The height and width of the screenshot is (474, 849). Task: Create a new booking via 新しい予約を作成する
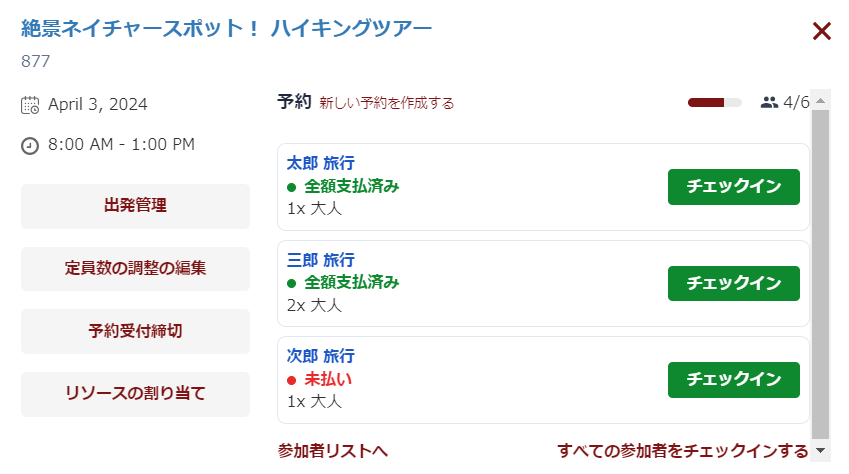(x=387, y=103)
